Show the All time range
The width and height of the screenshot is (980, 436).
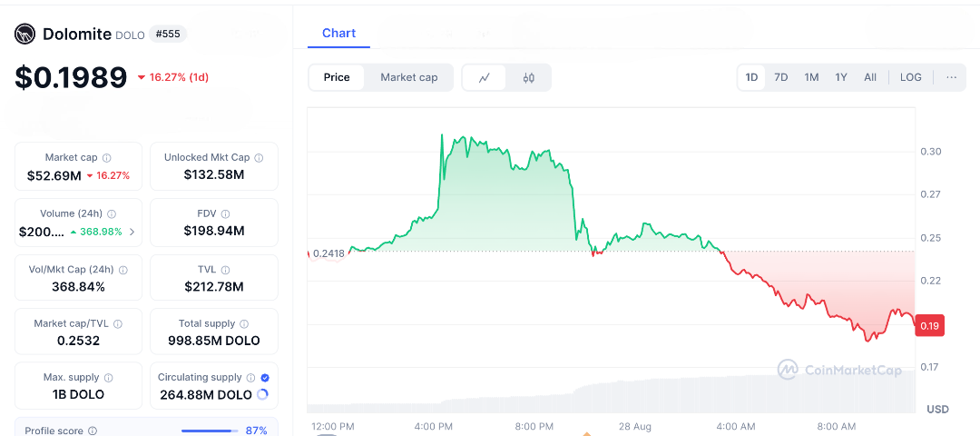(869, 77)
